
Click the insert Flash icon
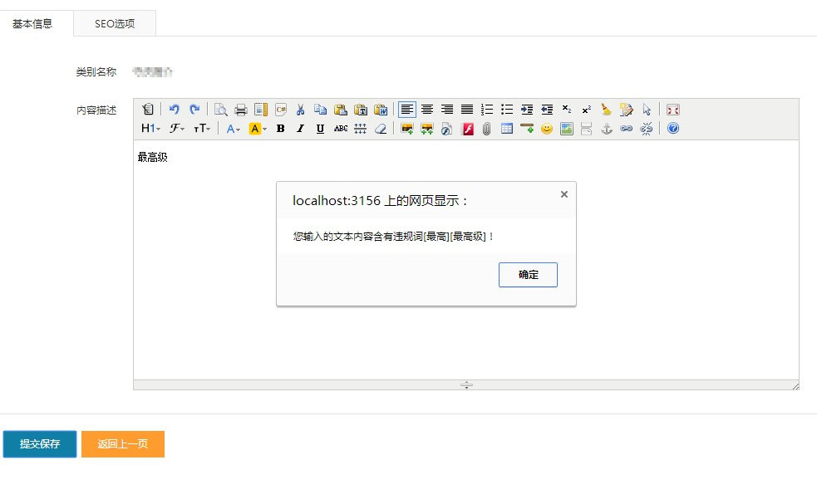(x=467, y=129)
